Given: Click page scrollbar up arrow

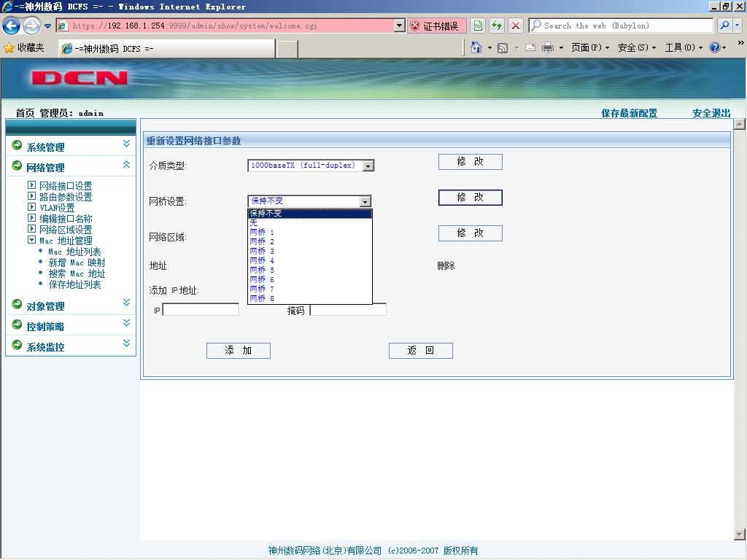Looking at the screenshot, I should pyautogui.click(x=740, y=124).
